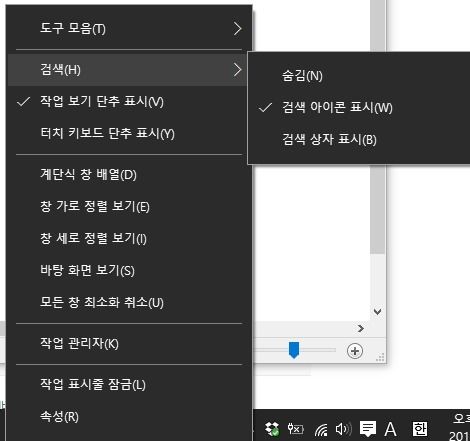The height and width of the screenshot is (441, 470).
Task: Click the blue zoom slider thumb
Action: (x=294, y=350)
